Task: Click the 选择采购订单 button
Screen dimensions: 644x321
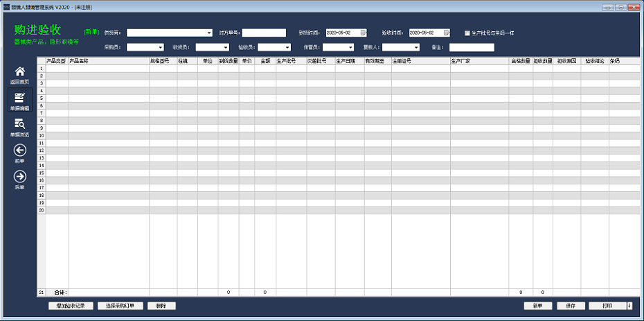Action: tap(120, 306)
